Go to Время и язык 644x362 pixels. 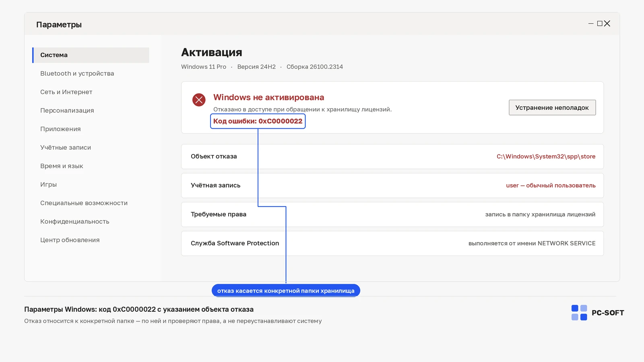[62, 166]
